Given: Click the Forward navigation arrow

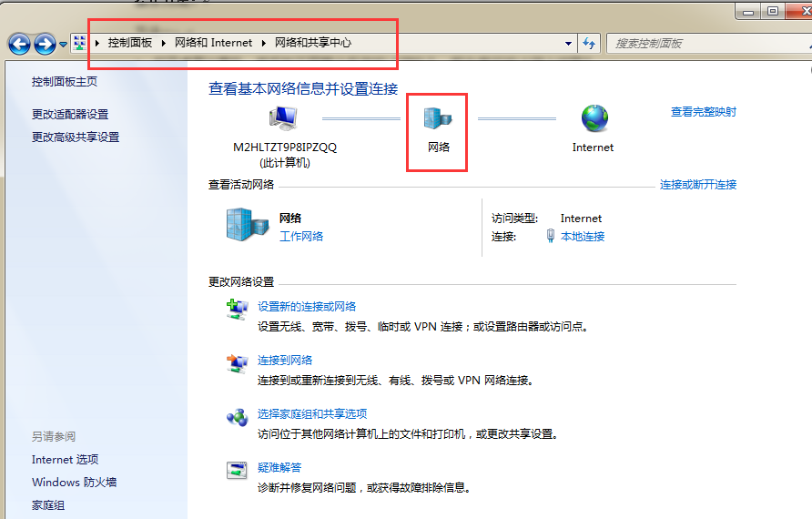Looking at the screenshot, I should (45, 44).
